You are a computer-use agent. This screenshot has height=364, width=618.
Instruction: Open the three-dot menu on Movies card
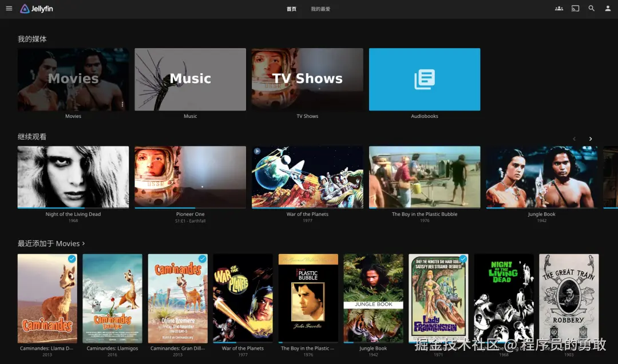point(122,104)
